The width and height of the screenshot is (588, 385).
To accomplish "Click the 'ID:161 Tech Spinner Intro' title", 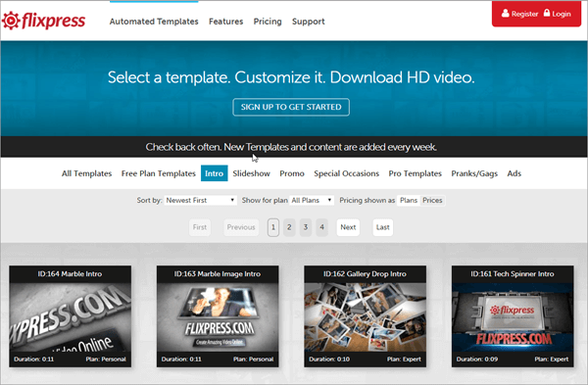I will tap(513, 274).
